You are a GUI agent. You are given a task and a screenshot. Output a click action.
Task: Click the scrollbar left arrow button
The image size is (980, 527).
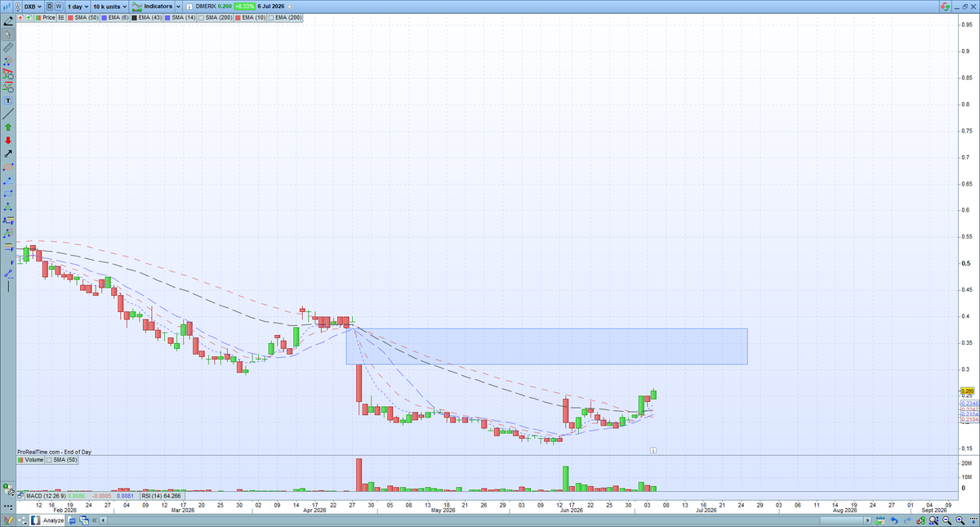[103, 520]
